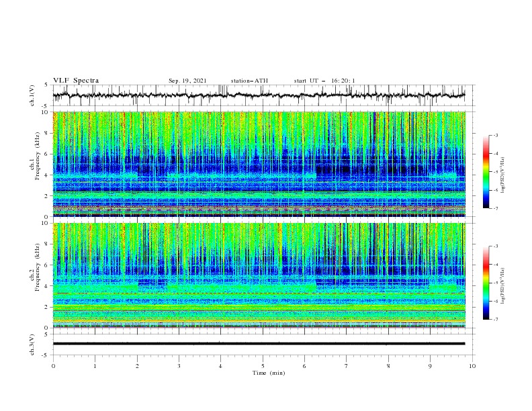
Task: Click the "10" tick on the time axis
Action: tap(472, 366)
